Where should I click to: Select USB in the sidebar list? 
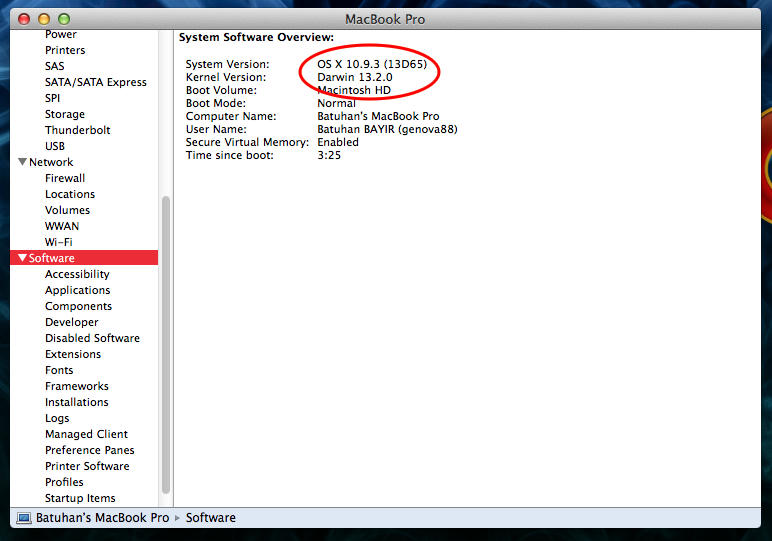(55, 146)
